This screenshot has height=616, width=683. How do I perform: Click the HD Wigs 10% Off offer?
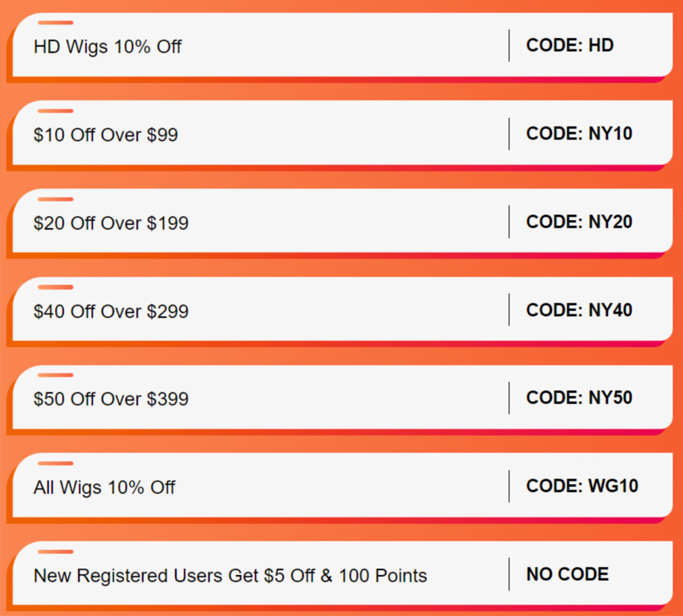click(x=108, y=46)
